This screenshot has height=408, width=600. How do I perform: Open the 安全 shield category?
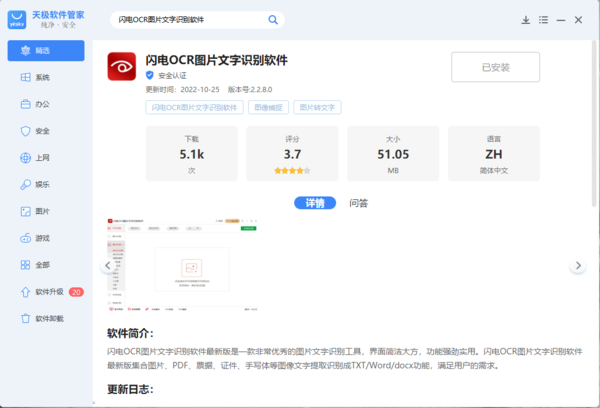pos(43,131)
